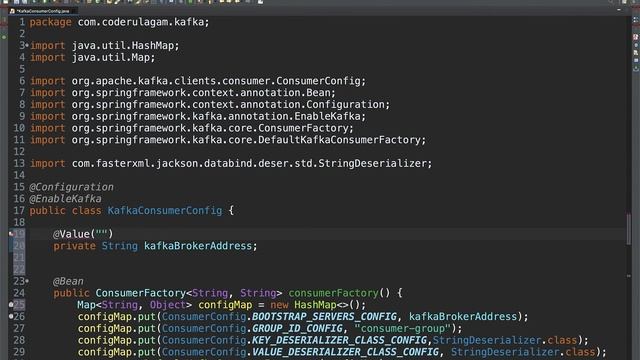Click the @EnableKafka annotation on line 16
Screen dimensions: 640x360
tap(65, 199)
